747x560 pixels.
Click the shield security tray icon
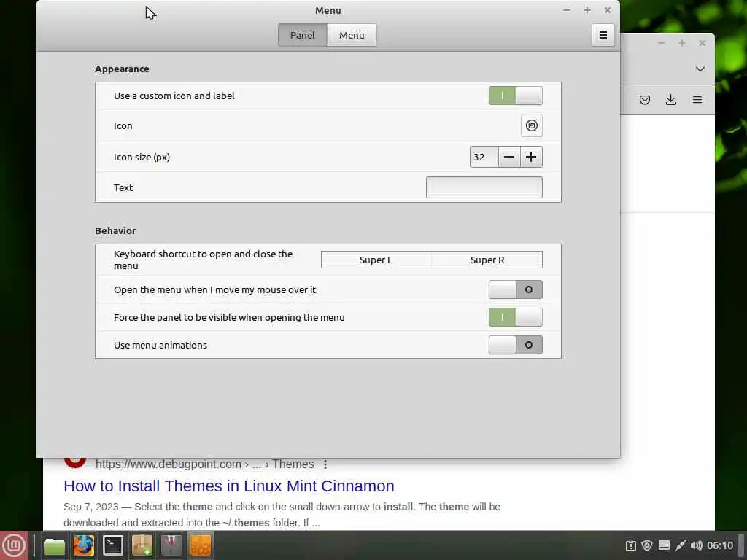(x=647, y=545)
